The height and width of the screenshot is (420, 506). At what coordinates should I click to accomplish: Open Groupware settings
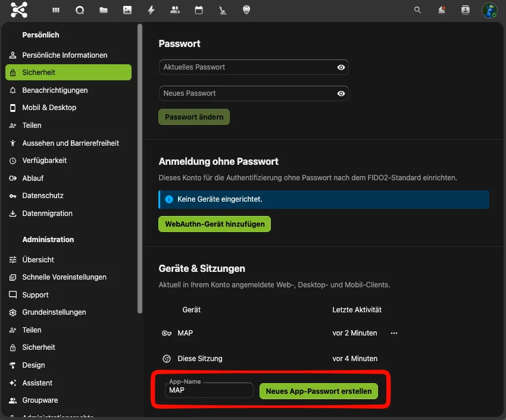pyautogui.click(x=68, y=400)
